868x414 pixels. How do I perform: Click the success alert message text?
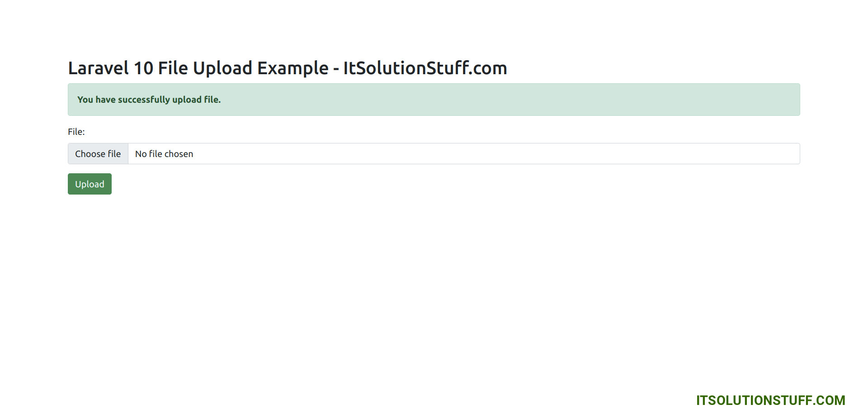click(x=149, y=100)
